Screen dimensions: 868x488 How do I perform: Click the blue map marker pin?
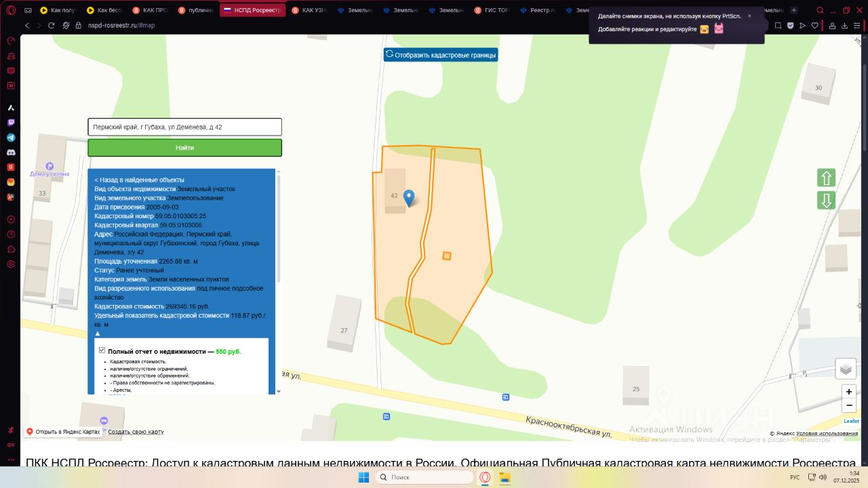coord(409,198)
